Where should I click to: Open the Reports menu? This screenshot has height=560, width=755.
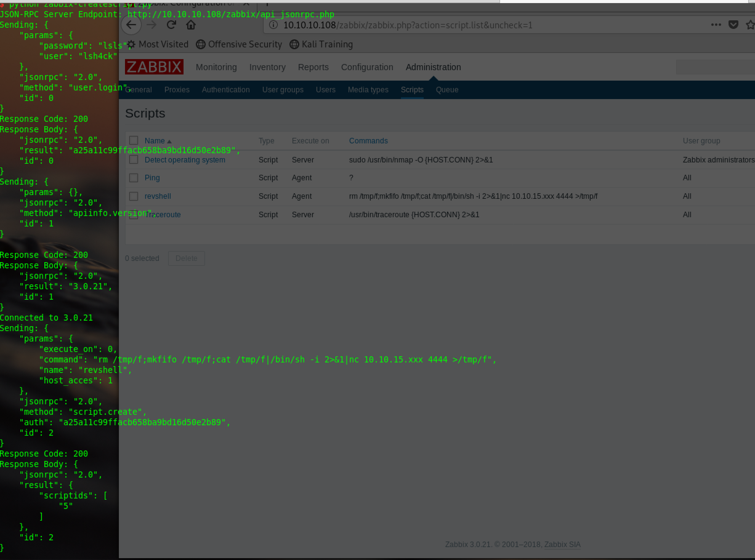tap(313, 67)
